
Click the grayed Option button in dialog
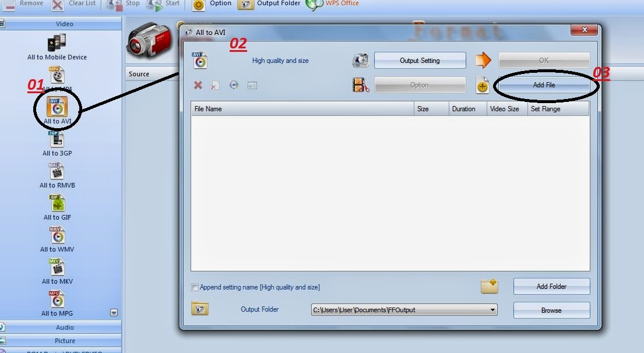click(x=420, y=85)
